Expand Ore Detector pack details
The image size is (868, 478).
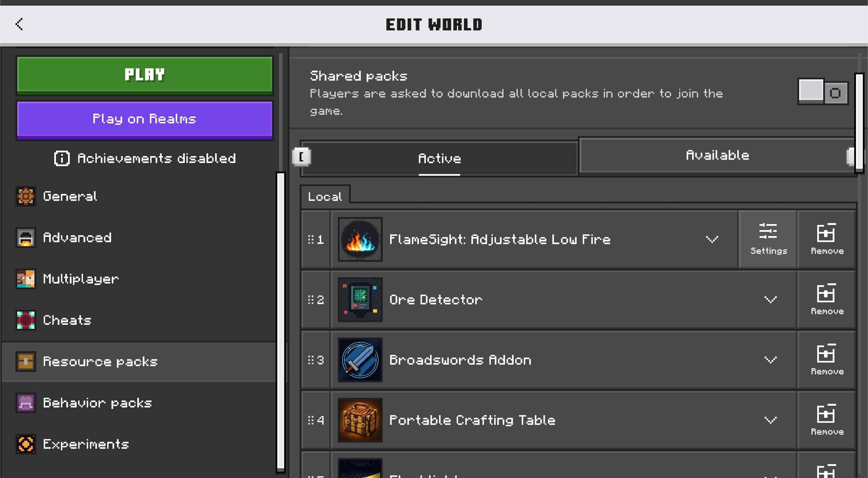pos(770,300)
